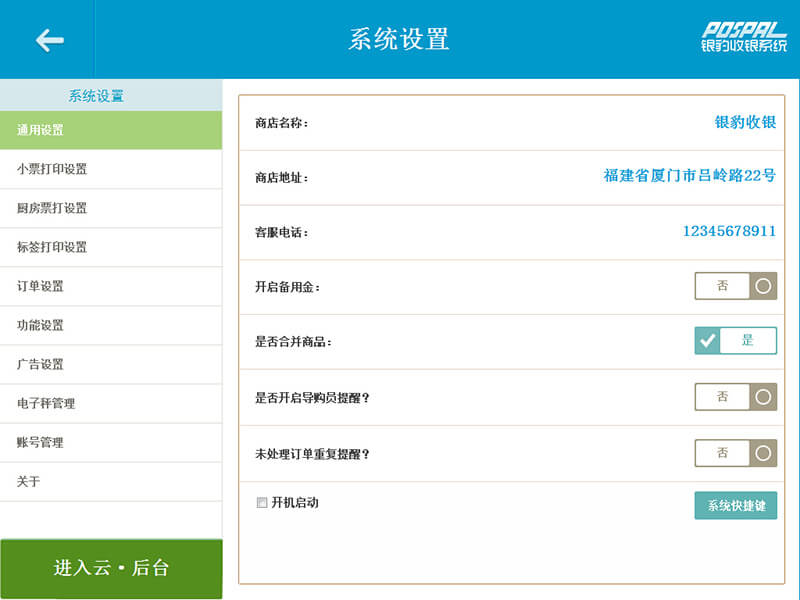Toggle the 是否开启导购员提醒 switch
This screenshot has width=800, height=600.
click(x=735, y=396)
